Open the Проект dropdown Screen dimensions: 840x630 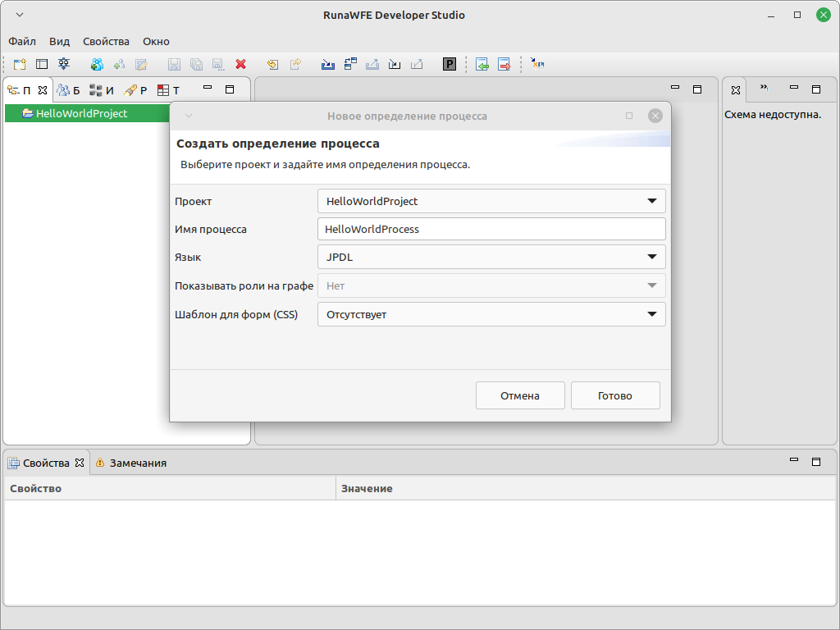[x=491, y=202]
